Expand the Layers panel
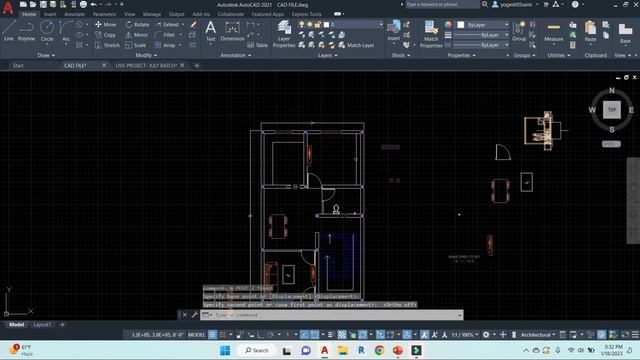640x360 pixels. point(327,55)
